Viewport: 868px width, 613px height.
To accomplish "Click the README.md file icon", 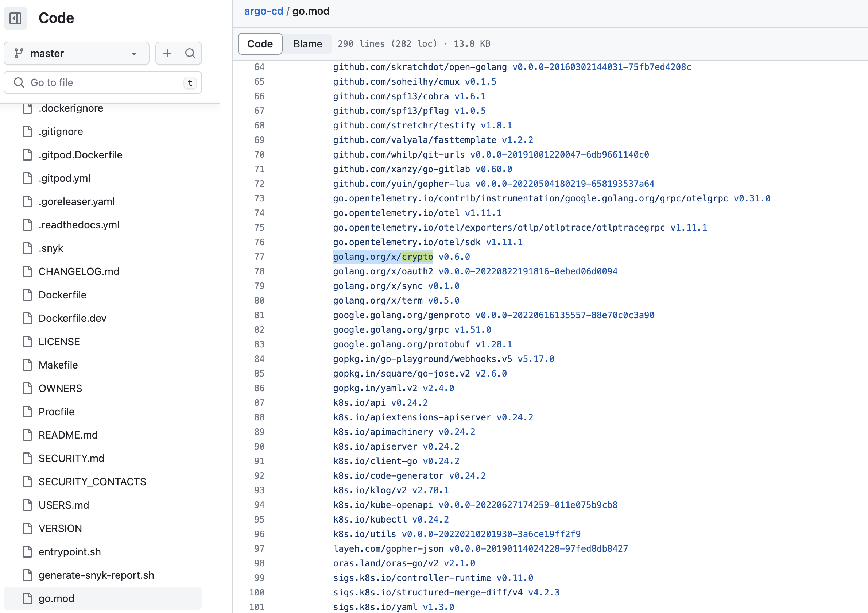I will (27, 435).
